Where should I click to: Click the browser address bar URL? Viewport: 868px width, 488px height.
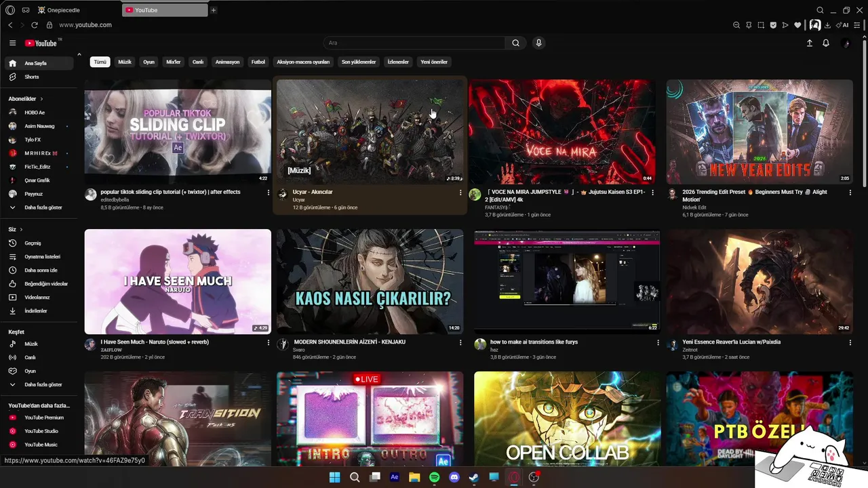(x=85, y=25)
